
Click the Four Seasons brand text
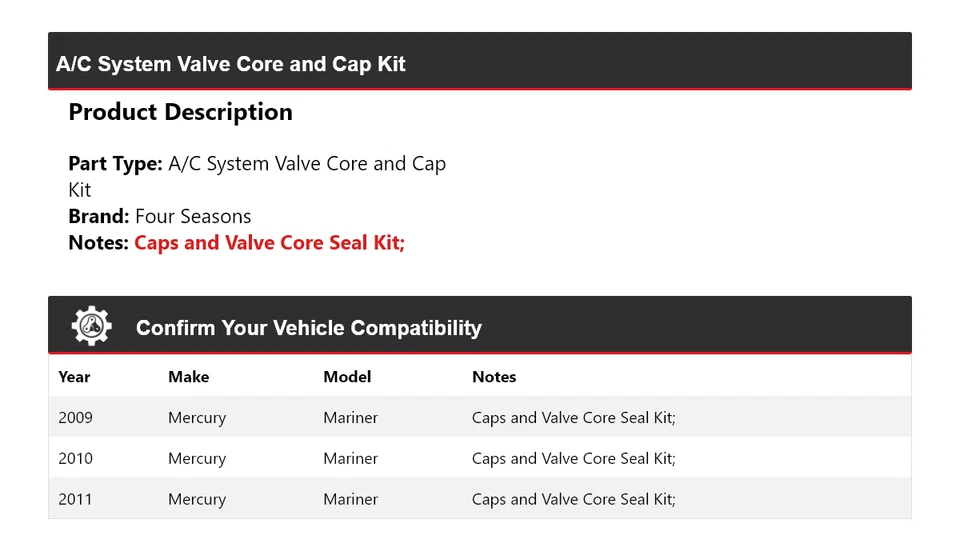coord(193,216)
